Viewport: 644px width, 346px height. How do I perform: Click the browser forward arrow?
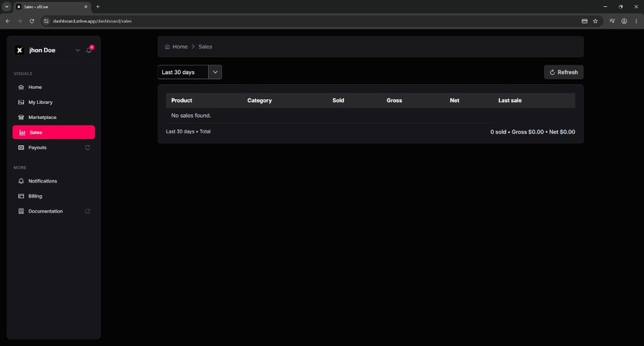[19, 21]
